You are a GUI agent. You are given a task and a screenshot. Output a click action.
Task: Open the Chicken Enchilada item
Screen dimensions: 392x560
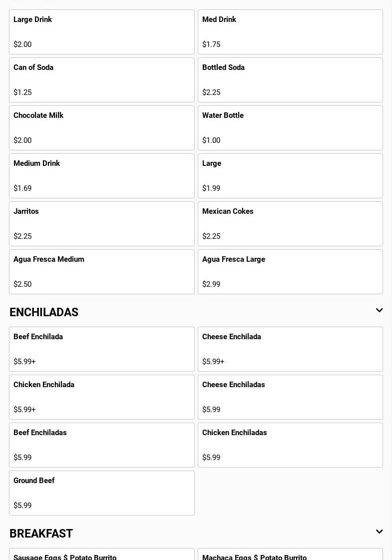click(101, 397)
